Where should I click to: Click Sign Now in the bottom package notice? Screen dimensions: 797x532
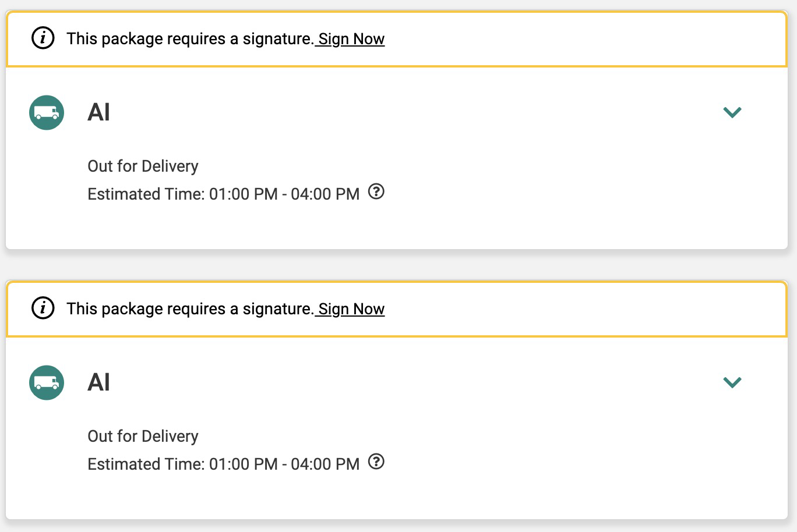(x=351, y=309)
